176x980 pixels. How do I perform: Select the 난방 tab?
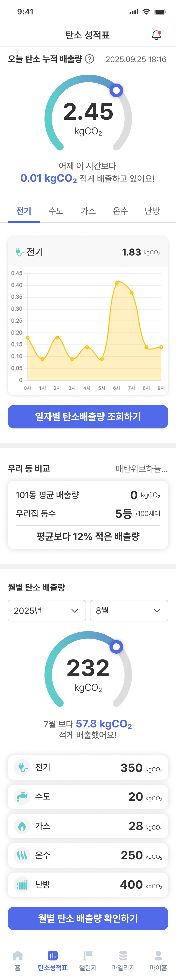coord(152,211)
